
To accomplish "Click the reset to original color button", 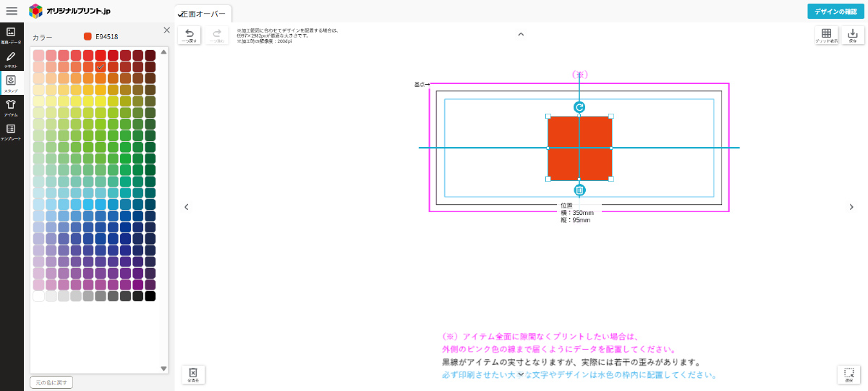I will point(51,382).
